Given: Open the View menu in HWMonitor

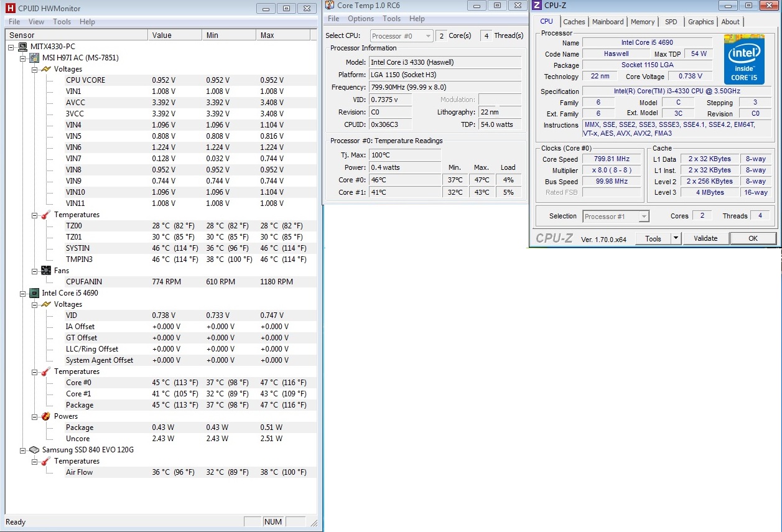Looking at the screenshot, I should click(x=37, y=22).
